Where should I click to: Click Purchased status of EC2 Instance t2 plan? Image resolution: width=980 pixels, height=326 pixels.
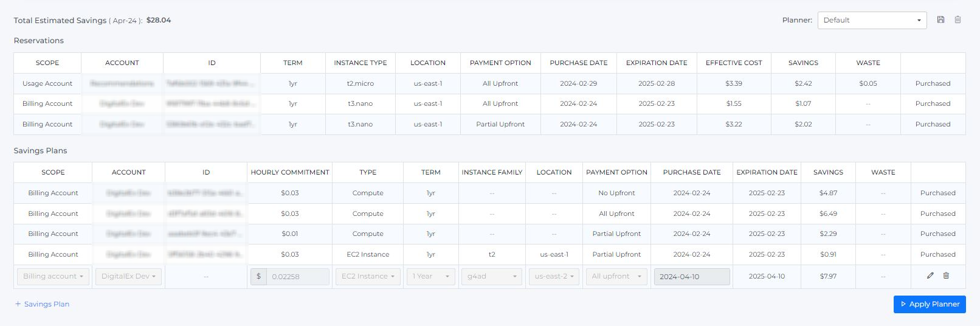click(x=937, y=254)
